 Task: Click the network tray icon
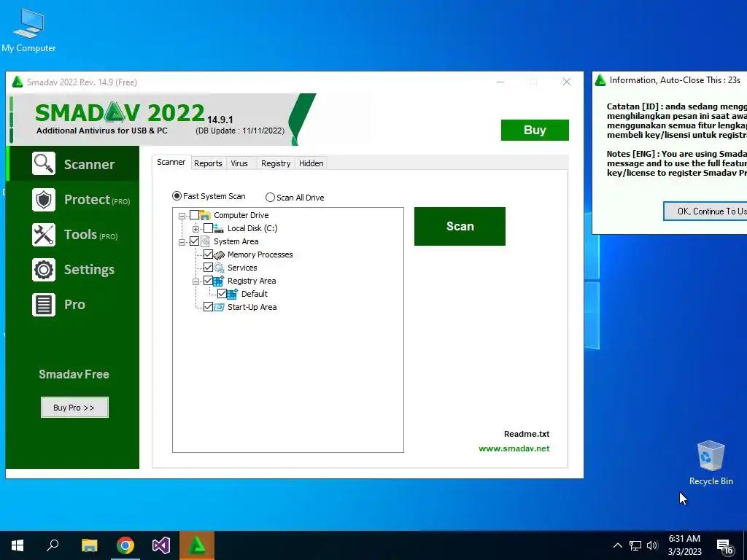coord(635,545)
